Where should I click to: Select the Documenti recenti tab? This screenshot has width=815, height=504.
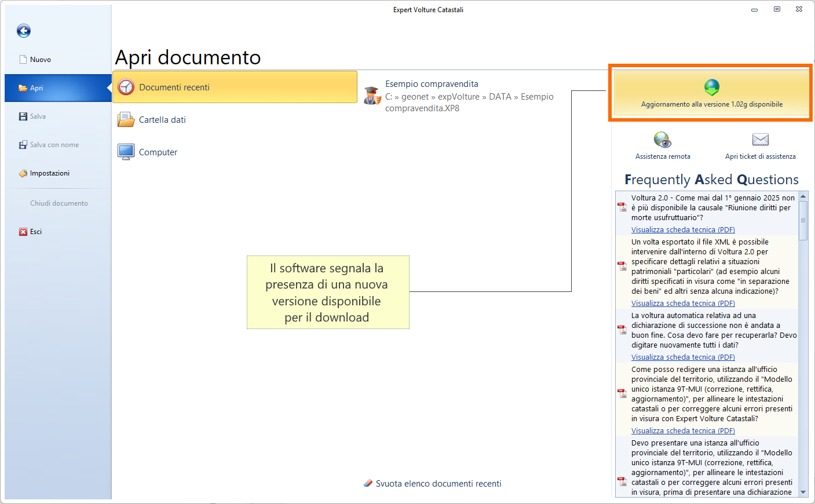235,87
